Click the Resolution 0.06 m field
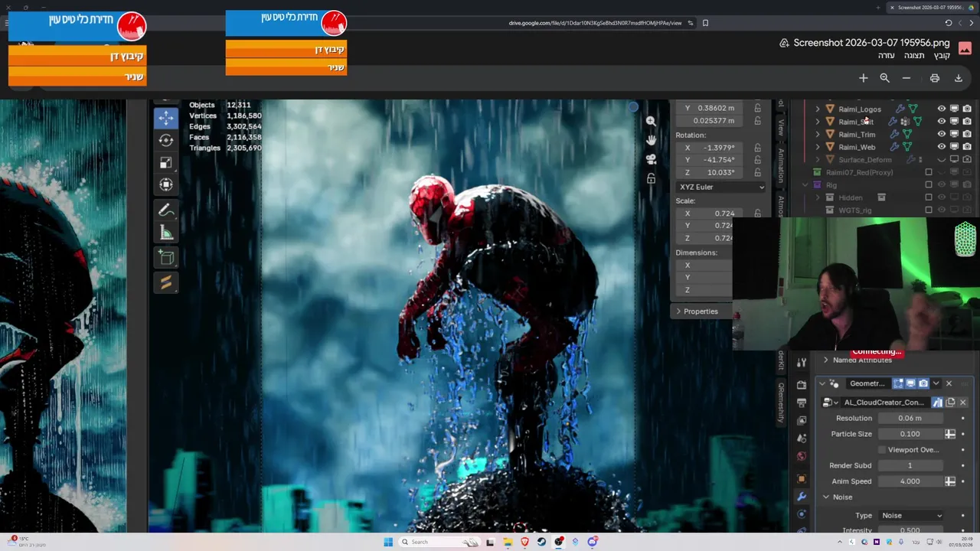 (910, 419)
